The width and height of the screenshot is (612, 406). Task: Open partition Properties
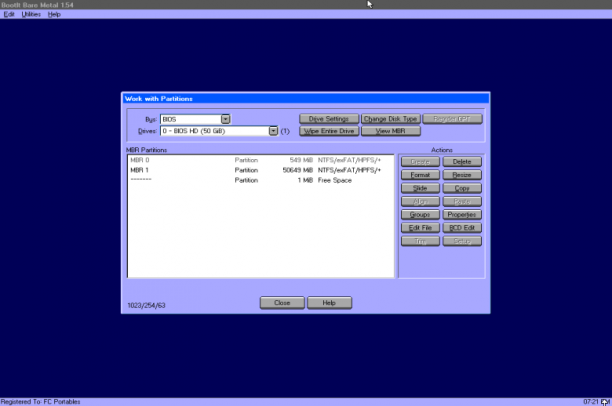[x=462, y=215]
